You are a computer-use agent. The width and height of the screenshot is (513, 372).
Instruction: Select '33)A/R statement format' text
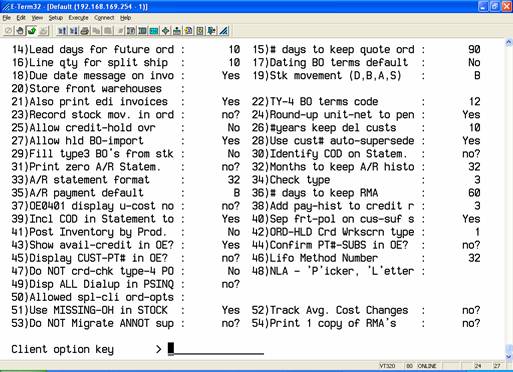point(81,179)
